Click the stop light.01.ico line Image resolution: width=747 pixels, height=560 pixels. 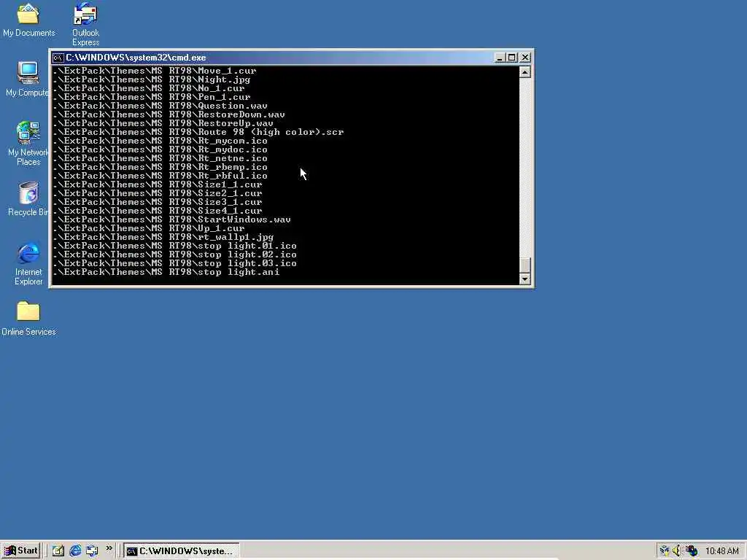click(x=175, y=246)
